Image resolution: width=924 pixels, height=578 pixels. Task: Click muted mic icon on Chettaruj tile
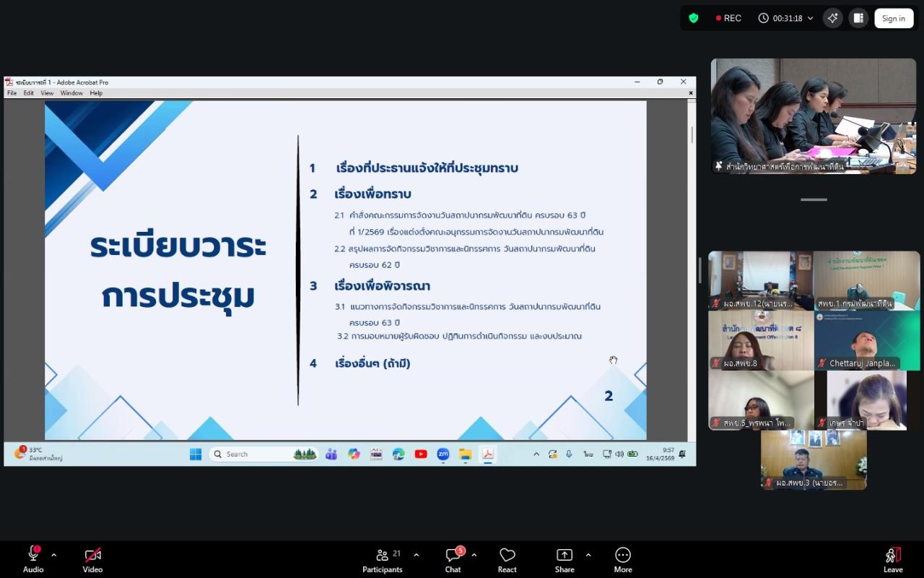click(x=822, y=363)
